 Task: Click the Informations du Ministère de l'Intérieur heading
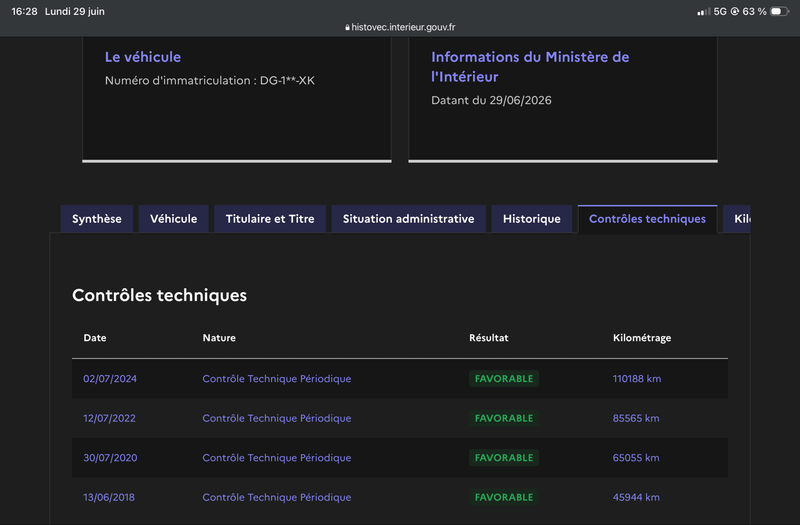pyautogui.click(x=530, y=66)
